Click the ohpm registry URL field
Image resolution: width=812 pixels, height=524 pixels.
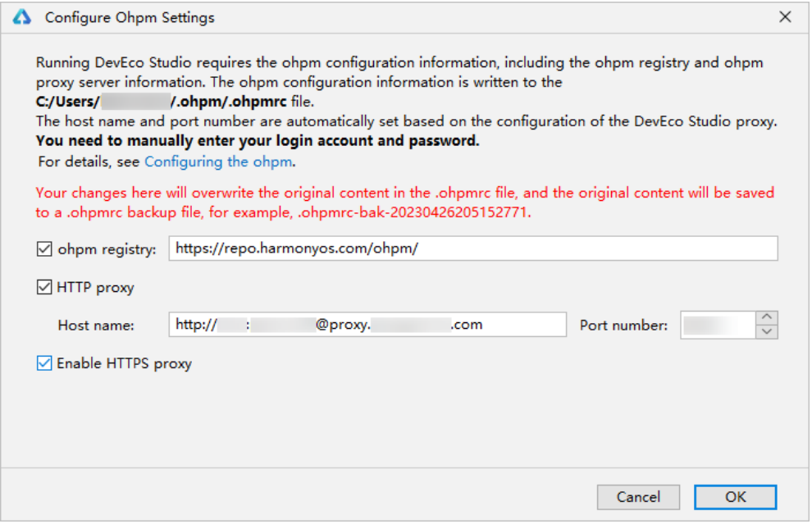point(472,248)
